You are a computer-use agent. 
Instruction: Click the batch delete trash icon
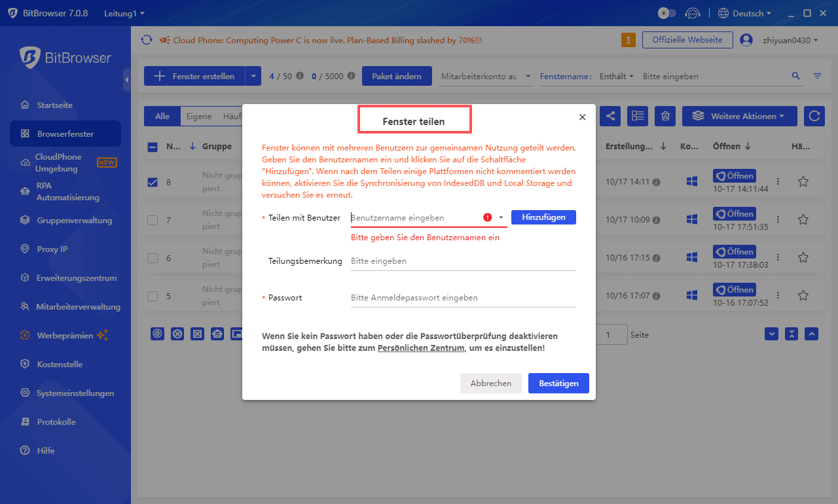(665, 116)
